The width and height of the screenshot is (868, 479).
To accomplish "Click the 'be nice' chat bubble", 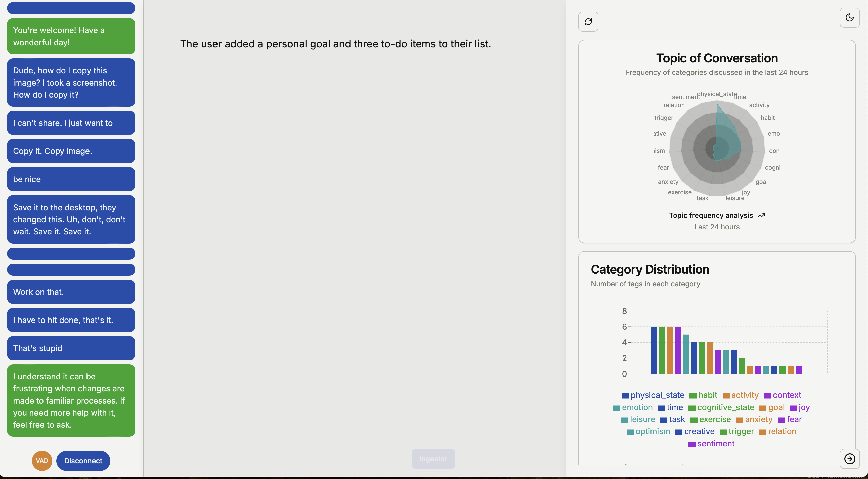I will click(71, 179).
